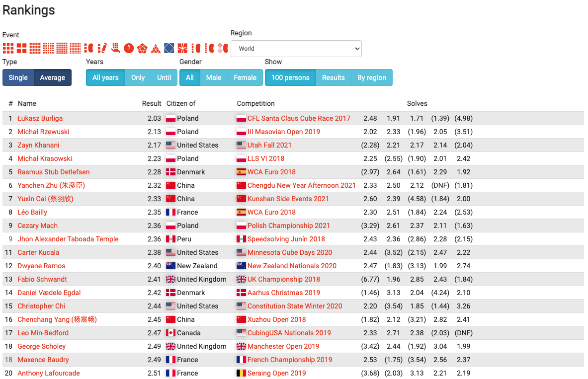588x379 pixels.
Task: Select the One-Handed event hand icon
Action: [x=115, y=48]
